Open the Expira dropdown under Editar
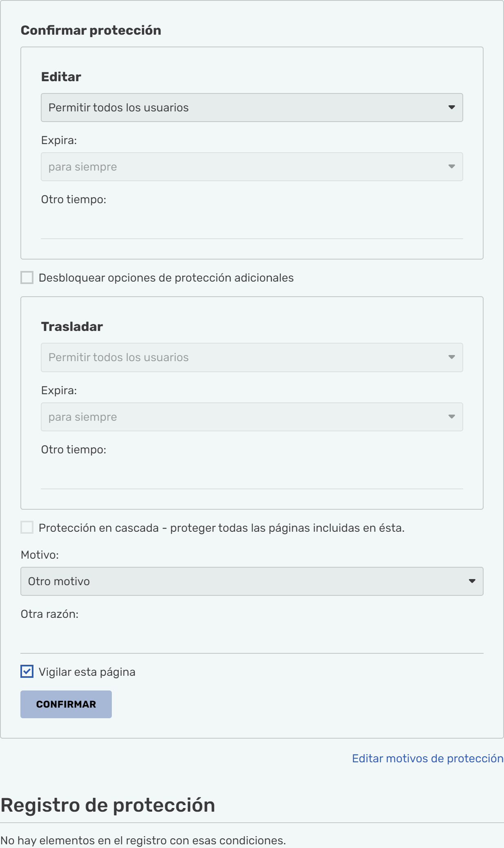Viewport: 504px width, 848px height. pos(252,167)
